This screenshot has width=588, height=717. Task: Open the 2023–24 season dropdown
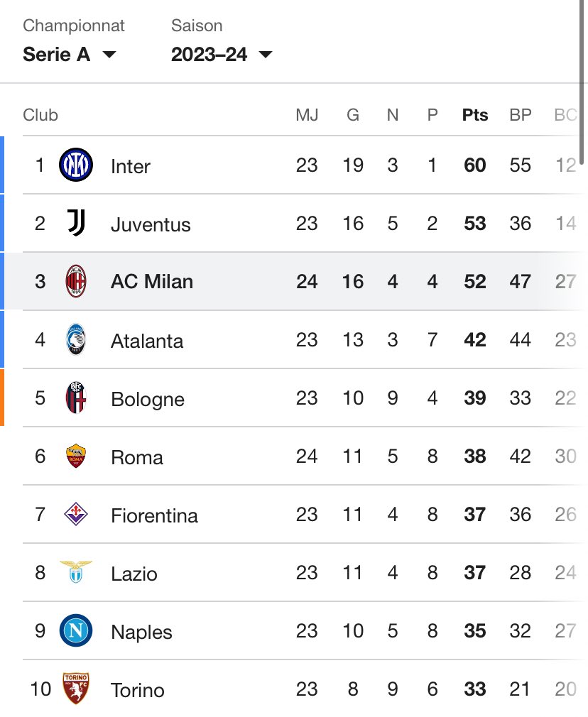click(222, 55)
